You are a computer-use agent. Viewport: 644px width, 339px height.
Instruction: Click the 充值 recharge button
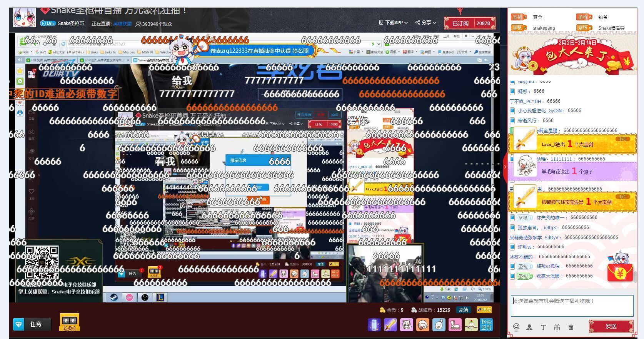pos(463,310)
